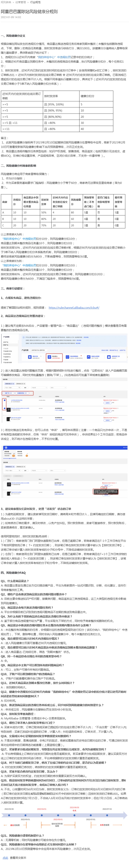
Task: Click the 商家 header in the merchant table
Action: click(x=6, y=202)
